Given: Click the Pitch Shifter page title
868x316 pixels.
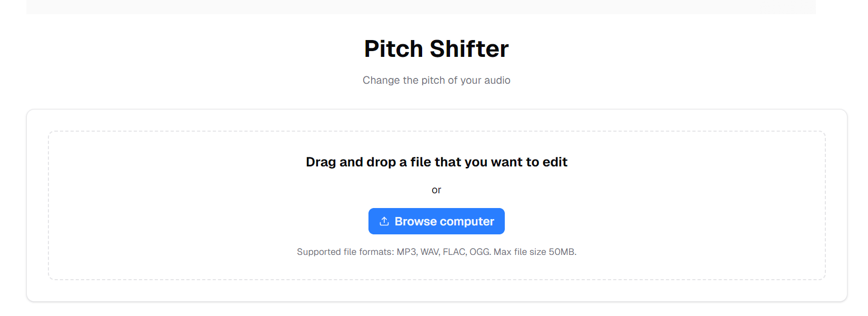Looking at the screenshot, I should tap(436, 48).
